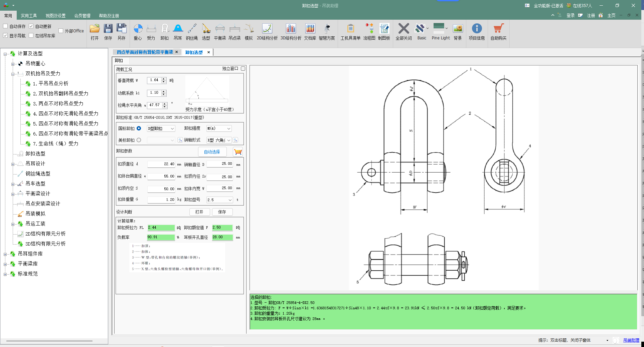644x347 pixels.
Task: Open the 帮助及注册 ribbon tab
Action: click(x=109, y=16)
